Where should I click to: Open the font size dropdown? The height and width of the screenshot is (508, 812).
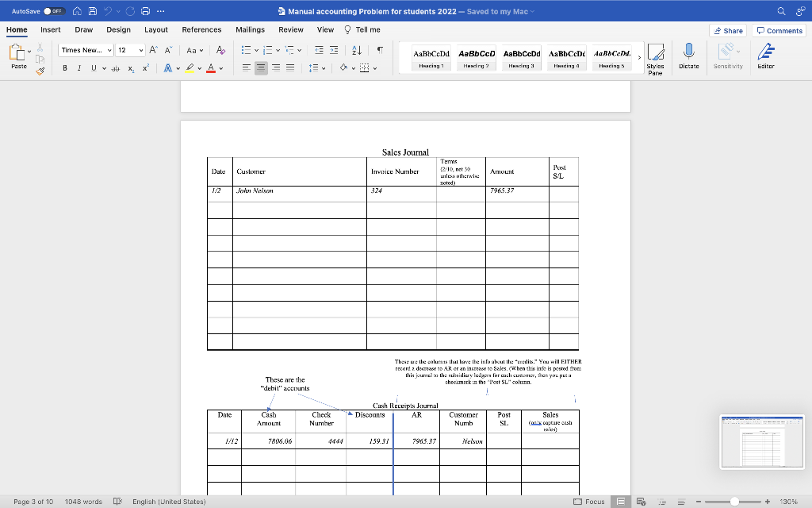point(140,49)
